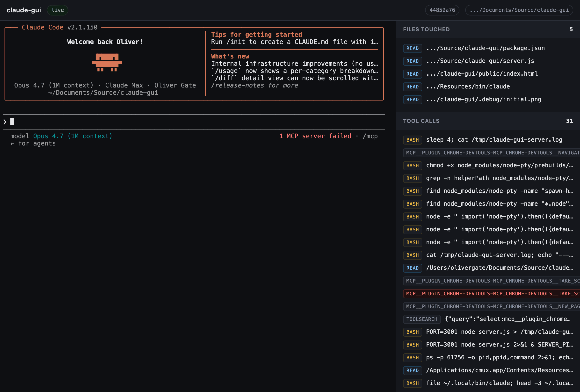Screen dimensions: 580x392
Task: Click the 44859a76 session ID pill
Action: click(x=442, y=10)
